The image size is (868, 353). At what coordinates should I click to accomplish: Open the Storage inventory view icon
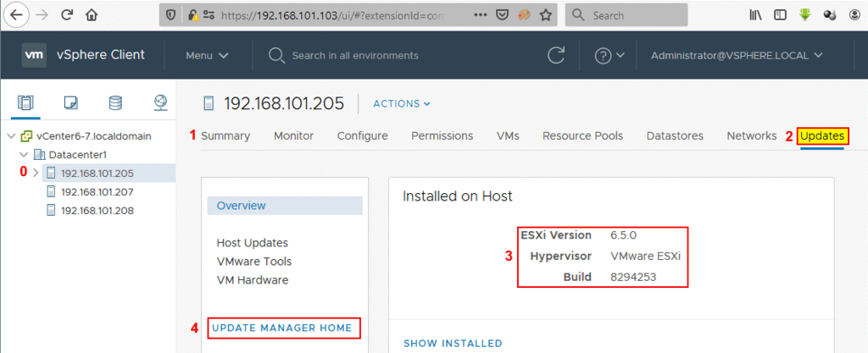[115, 102]
